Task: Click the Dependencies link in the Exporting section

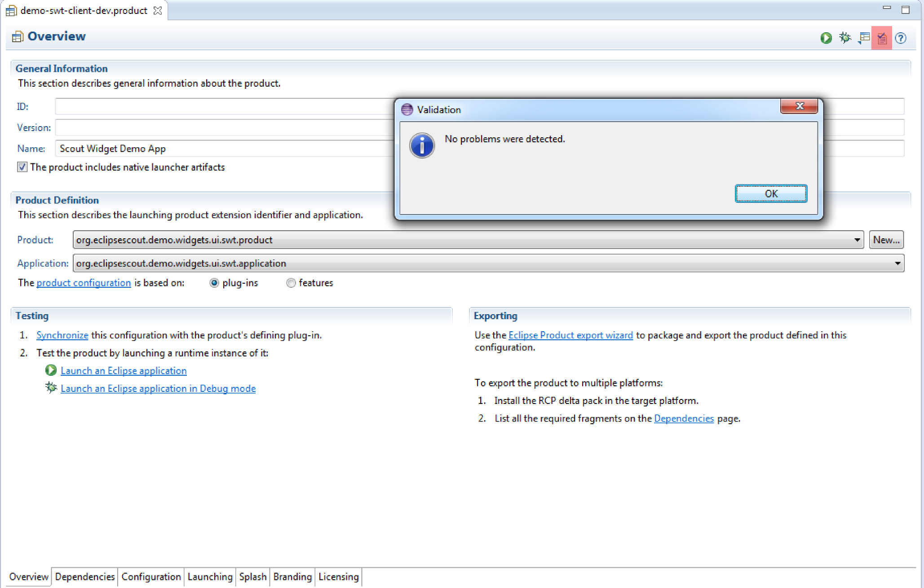Action: click(x=684, y=418)
